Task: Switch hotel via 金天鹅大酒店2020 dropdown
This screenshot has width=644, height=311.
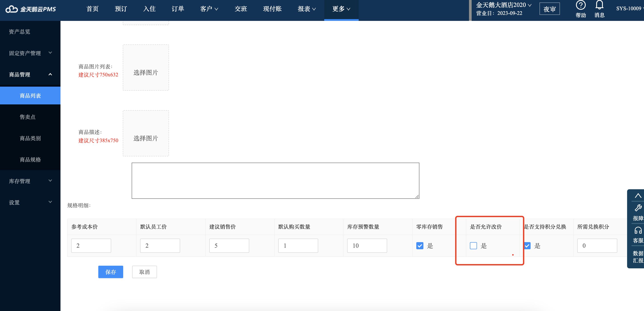Action: coord(503,5)
